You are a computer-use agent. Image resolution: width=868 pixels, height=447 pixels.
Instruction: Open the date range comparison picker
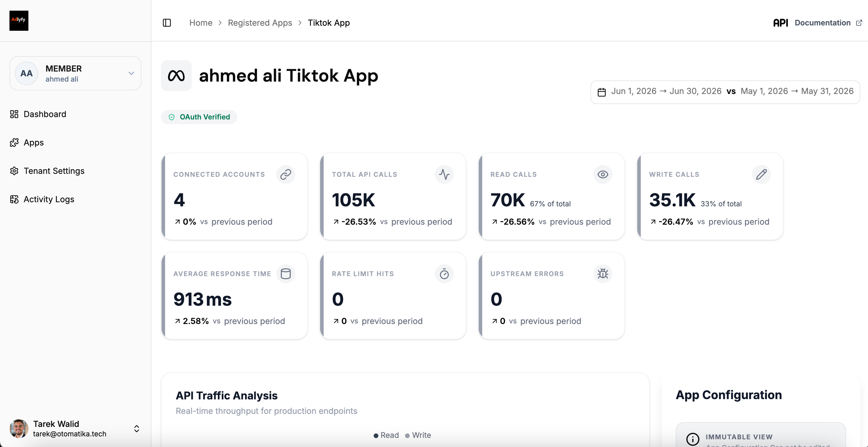[x=725, y=92]
